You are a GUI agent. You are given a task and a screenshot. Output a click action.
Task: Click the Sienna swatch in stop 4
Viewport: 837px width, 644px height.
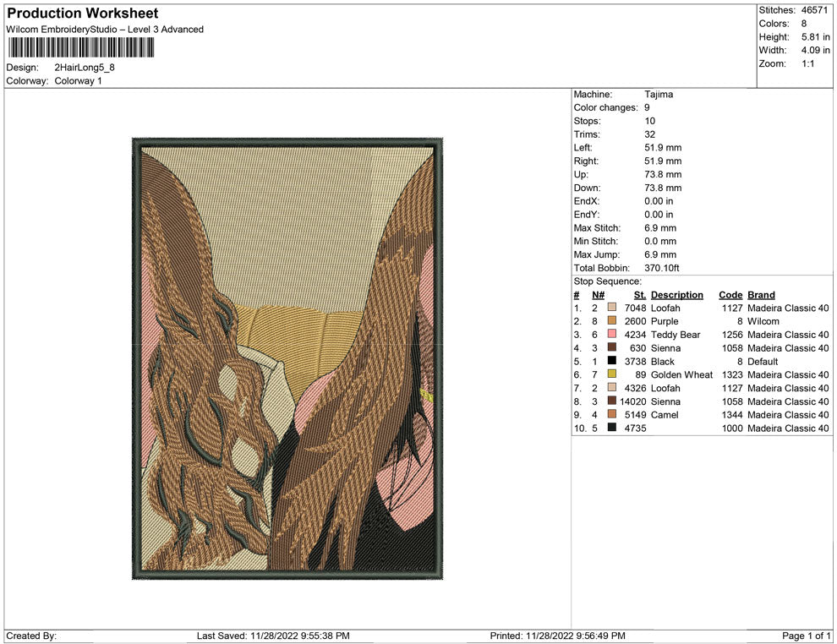612,347
